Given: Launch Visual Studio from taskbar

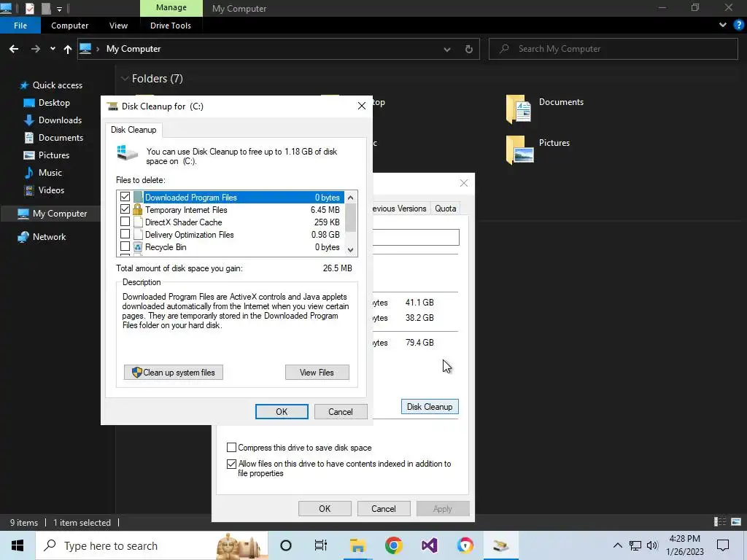Looking at the screenshot, I should coord(429,545).
